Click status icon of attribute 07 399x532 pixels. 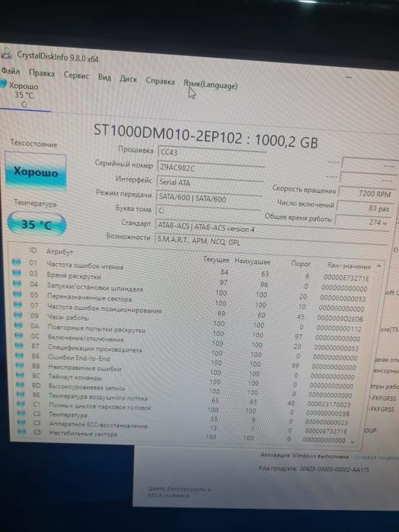click(17, 304)
